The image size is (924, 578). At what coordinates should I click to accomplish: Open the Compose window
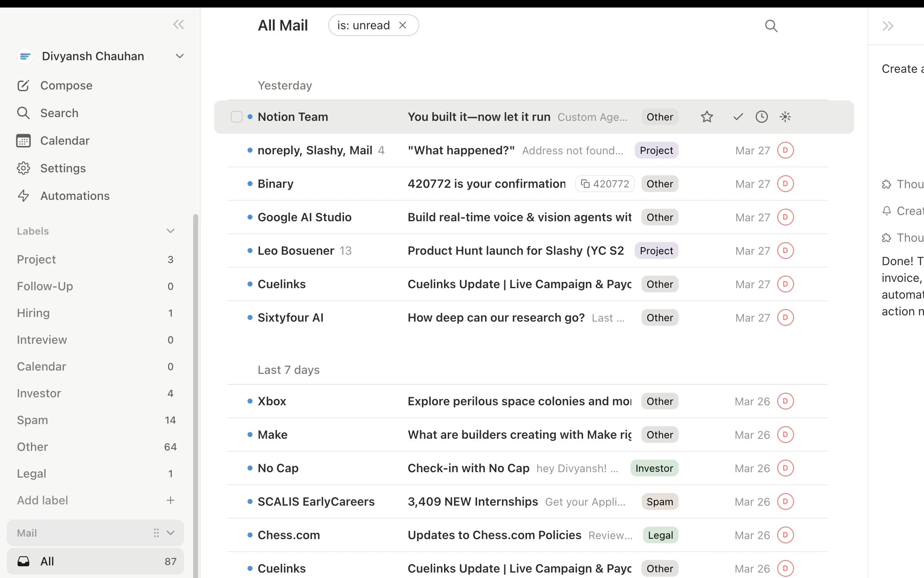tap(66, 85)
